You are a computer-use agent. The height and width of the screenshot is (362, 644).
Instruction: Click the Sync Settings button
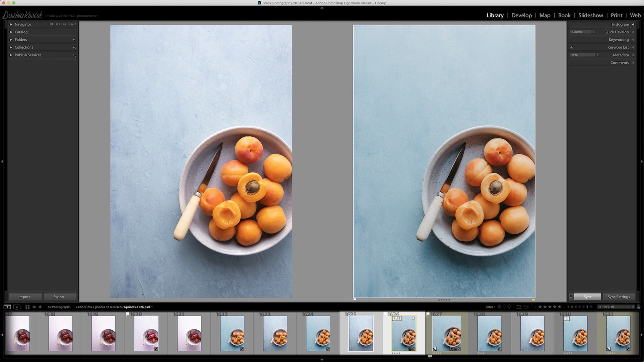pos(618,296)
